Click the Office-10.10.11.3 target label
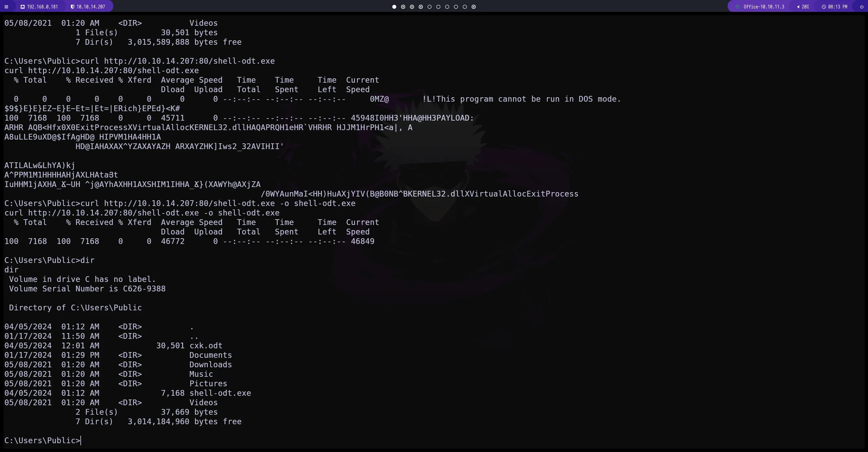The width and height of the screenshot is (868, 452). tap(764, 7)
